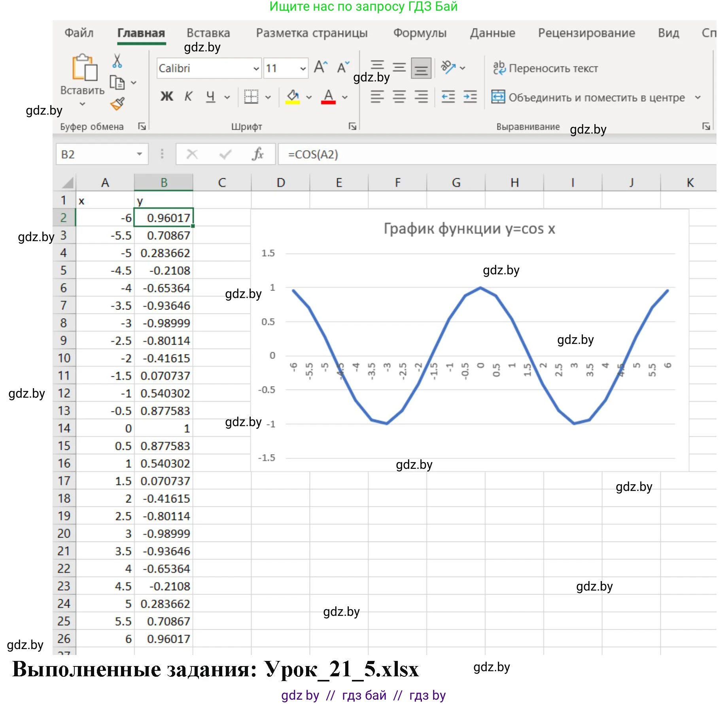The image size is (728, 704).
Task: Toggle Wrap Text (Переносить текст)
Action: (545, 68)
